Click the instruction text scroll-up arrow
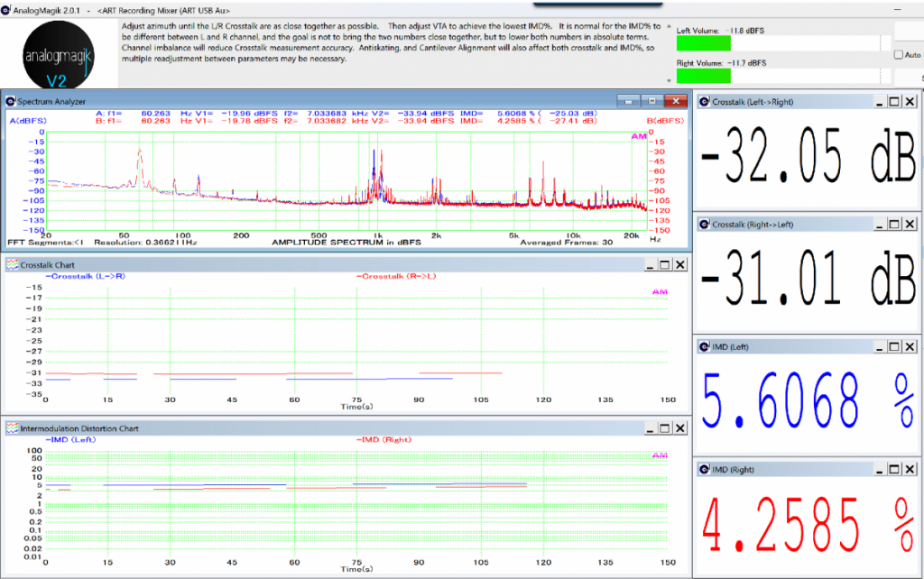The height and width of the screenshot is (579, 924). point(669,26)
